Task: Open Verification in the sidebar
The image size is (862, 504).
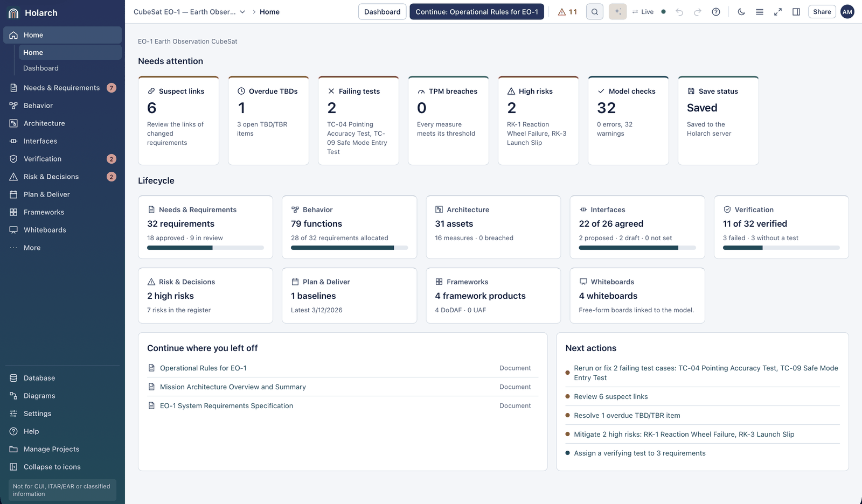Action: coord(62,159)
